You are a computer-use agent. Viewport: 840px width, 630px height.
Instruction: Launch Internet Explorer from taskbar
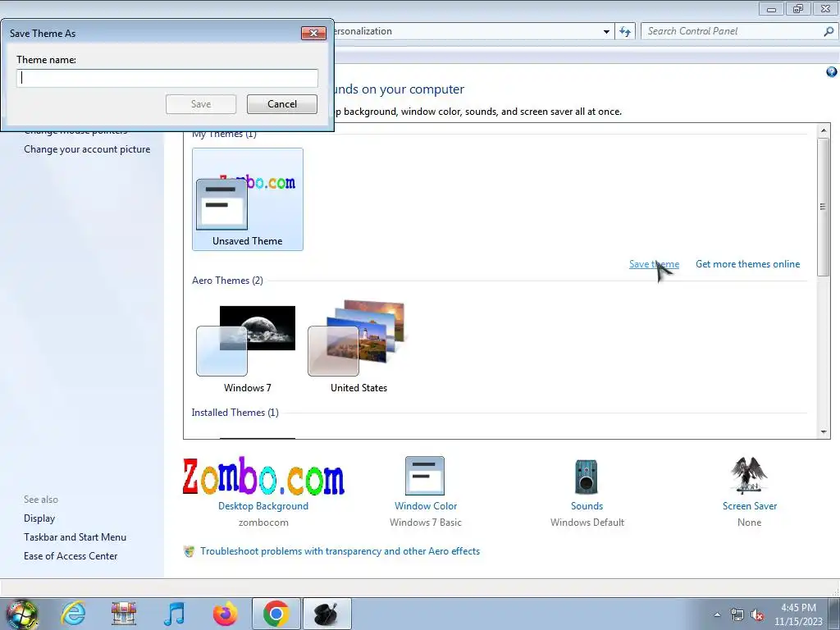[73, 614]
